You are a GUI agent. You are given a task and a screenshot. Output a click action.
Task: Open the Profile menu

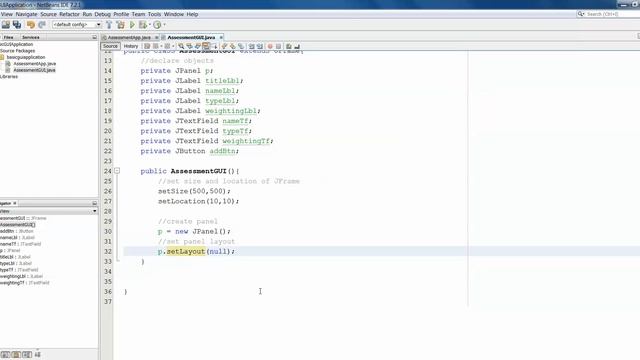[x=121, y=14]
